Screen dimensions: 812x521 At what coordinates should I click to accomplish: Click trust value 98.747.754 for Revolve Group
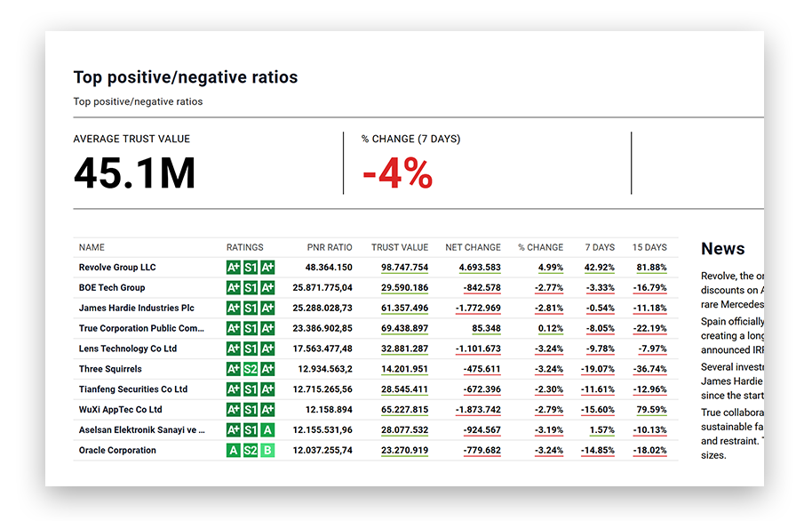[x=404, y=268]
